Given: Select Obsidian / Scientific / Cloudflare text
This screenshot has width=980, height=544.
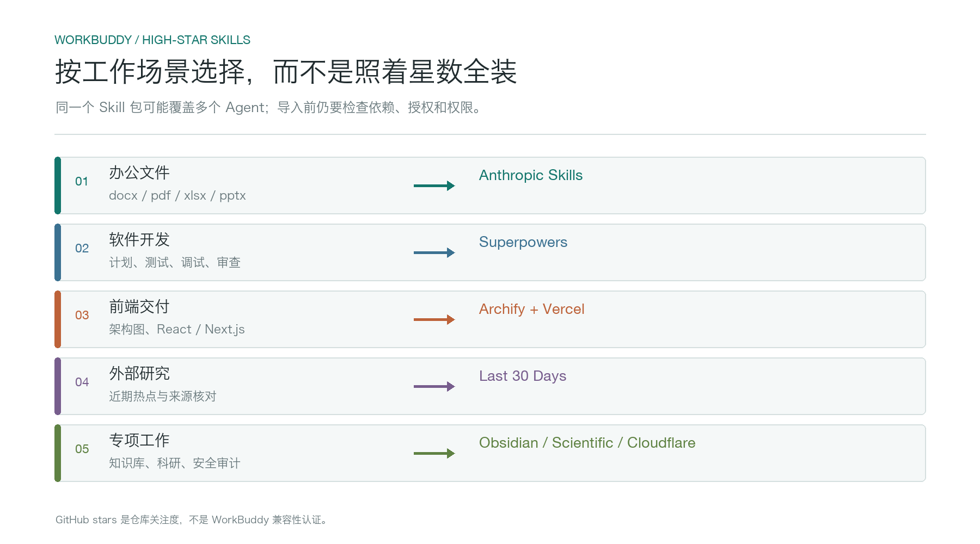Looking at the screenshot, I should [x=587, y=443].
